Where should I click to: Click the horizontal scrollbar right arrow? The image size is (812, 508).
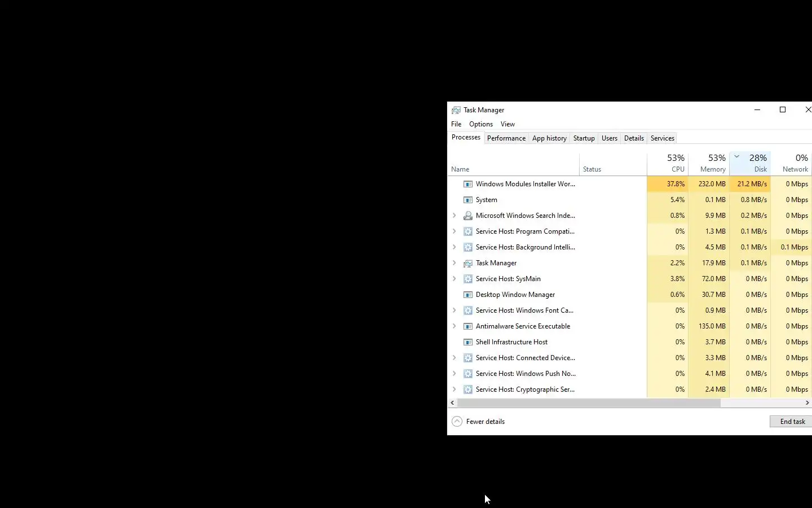pos(807,403)
